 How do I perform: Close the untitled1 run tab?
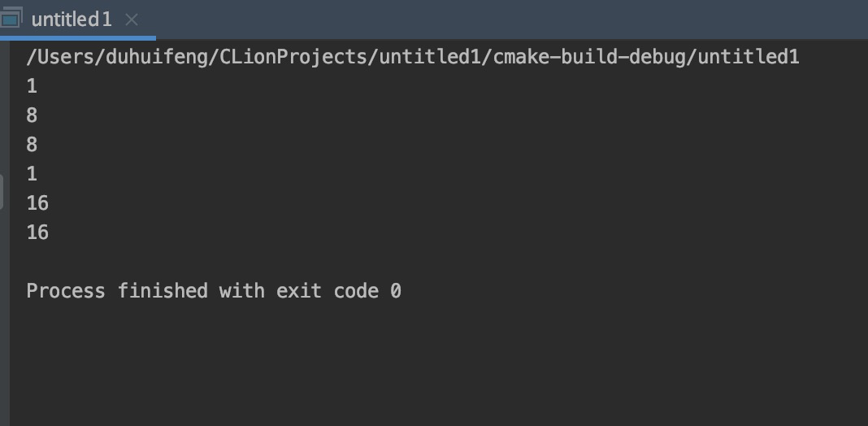(x=132, y=20)
